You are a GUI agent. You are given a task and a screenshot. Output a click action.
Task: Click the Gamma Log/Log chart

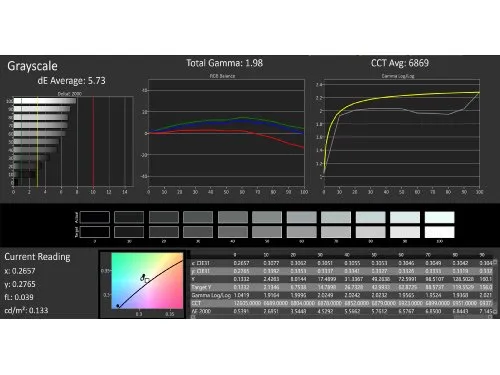[402, 133]
